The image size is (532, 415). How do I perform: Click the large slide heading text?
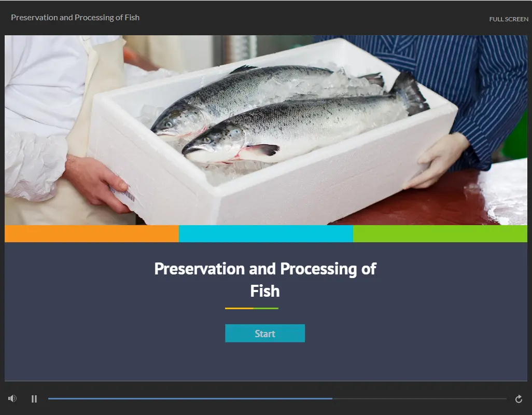pos(265,280)
